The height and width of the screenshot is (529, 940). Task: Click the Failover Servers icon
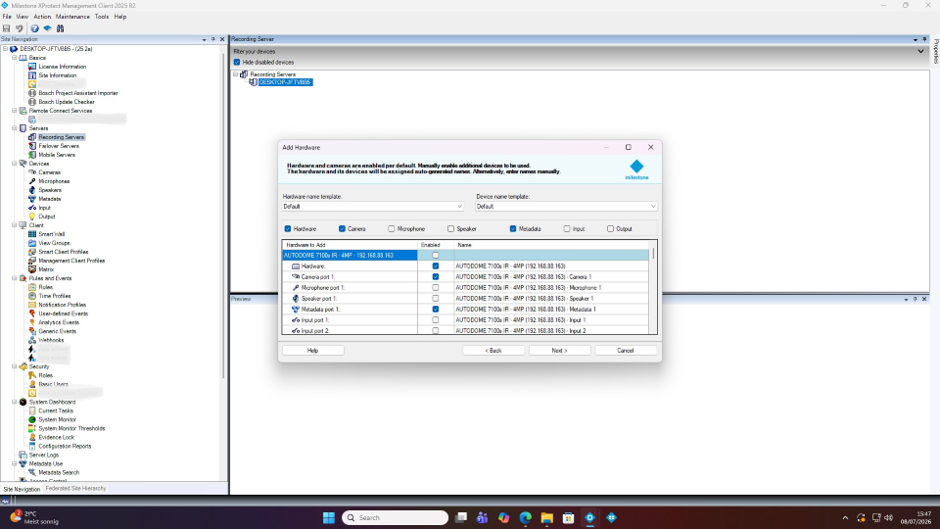(32, 146)
